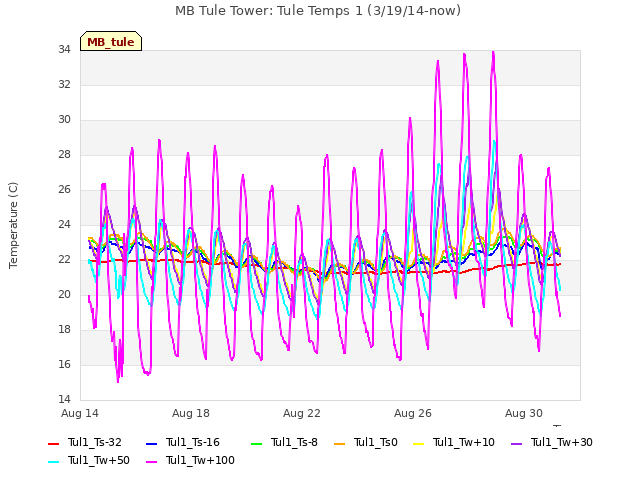
Task: Click the 14 y-axis tick label
Action: (x=64, y=400)
